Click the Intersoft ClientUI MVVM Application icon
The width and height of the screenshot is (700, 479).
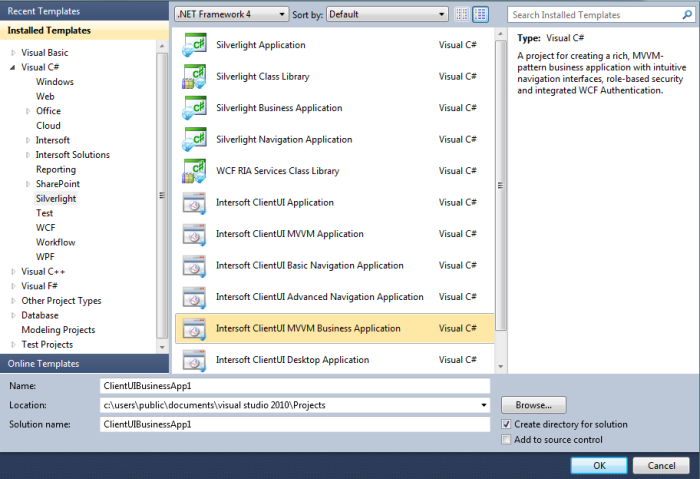pos(194,234)
